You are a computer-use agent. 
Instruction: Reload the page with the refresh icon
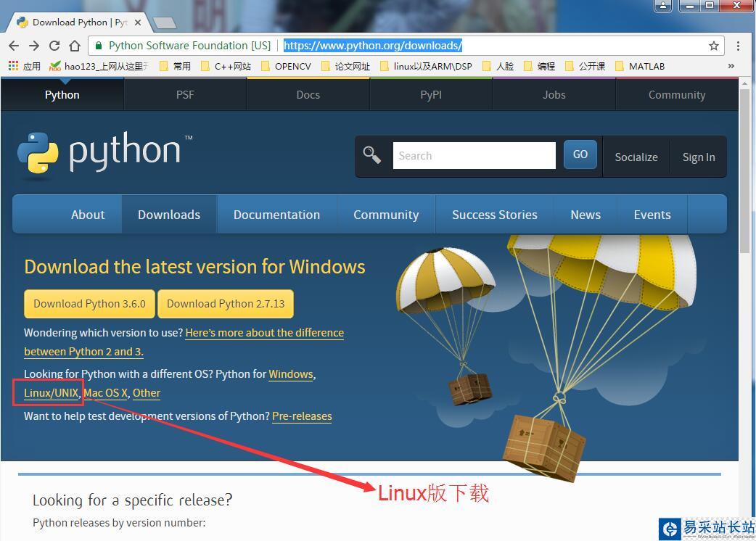click(x=54, y=46)
